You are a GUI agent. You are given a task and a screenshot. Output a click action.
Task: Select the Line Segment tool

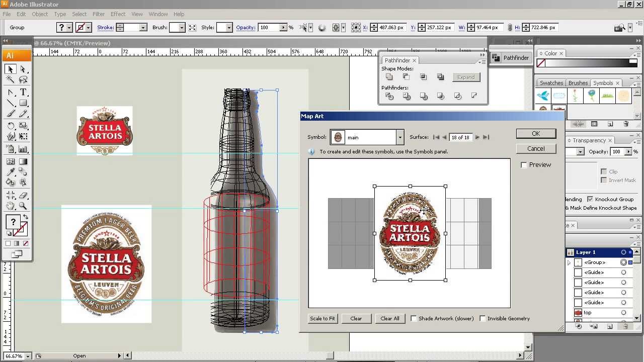click(x=11, y=103)
